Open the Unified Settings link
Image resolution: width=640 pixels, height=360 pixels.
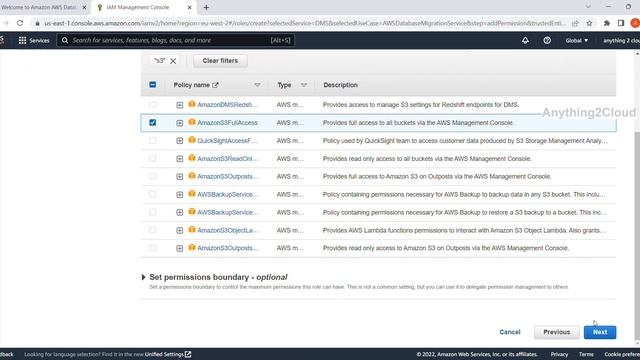168,354
